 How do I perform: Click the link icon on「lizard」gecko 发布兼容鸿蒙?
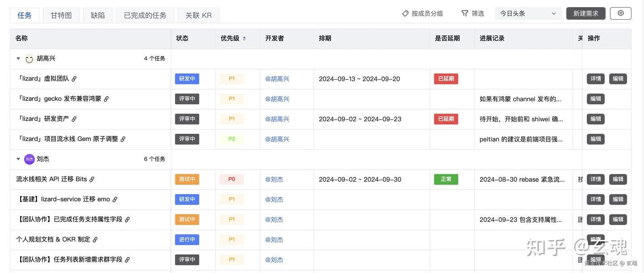[106, 98]
